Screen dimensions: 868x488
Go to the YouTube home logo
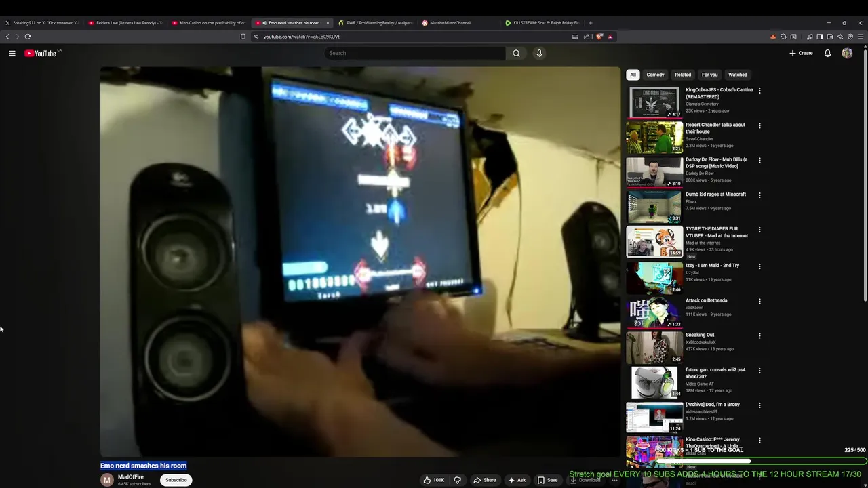click(41, 53)
